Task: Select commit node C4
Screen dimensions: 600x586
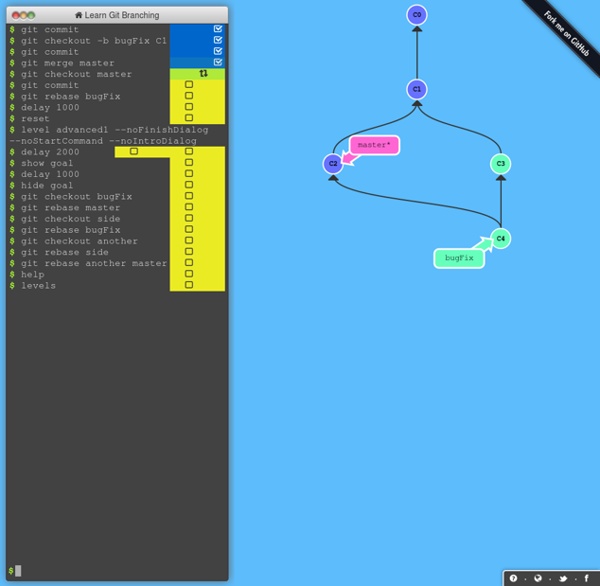Action: pos(501,238)
